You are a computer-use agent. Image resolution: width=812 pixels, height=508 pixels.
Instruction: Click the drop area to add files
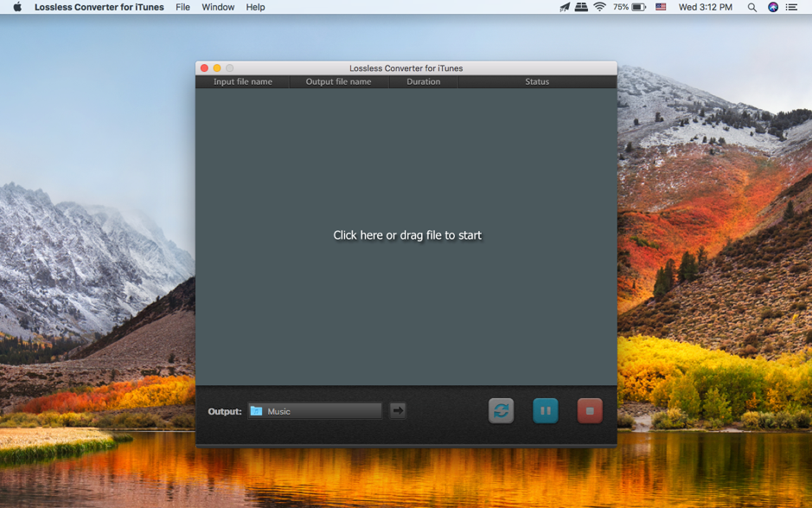tap(406, 235)
